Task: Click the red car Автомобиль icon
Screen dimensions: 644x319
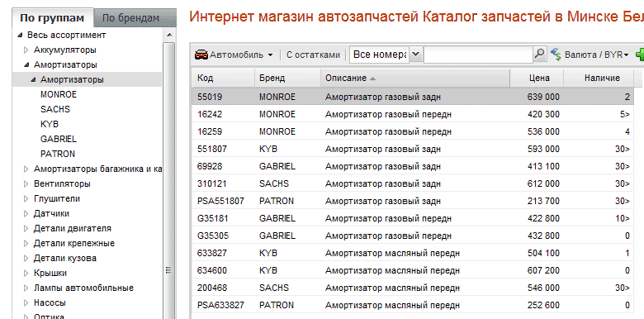Action: 201,55
